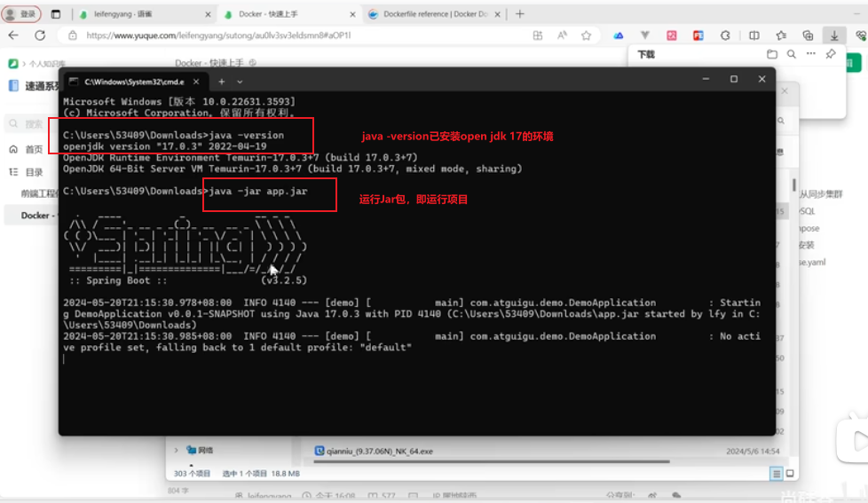
Task: Switch to the leifengyang browser tab
Action: click(x=146, y=14)
